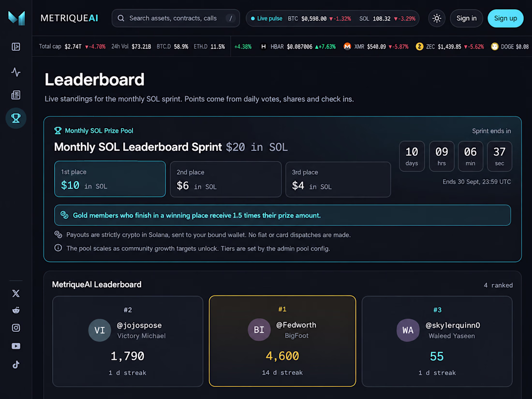Click the sec countdown box
Viewport: 532px width, 399px height.
click(x=500, y=156)
